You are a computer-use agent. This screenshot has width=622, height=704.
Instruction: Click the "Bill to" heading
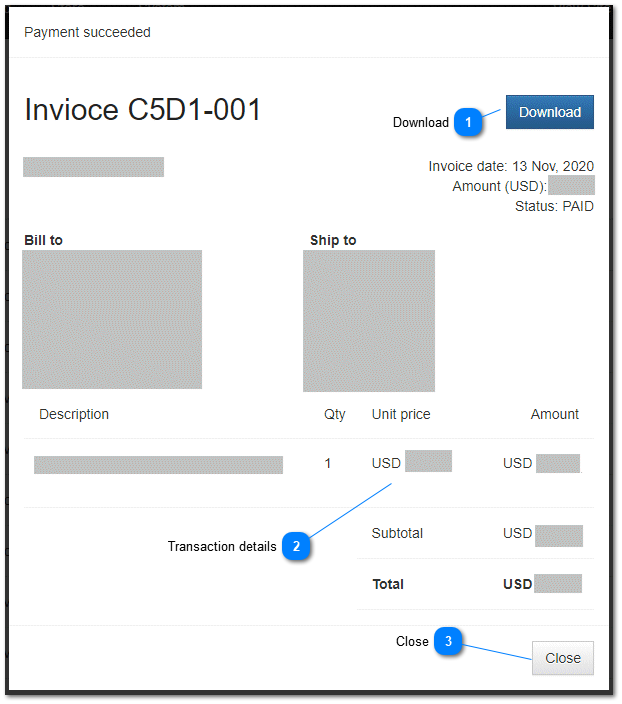[43, 240]
